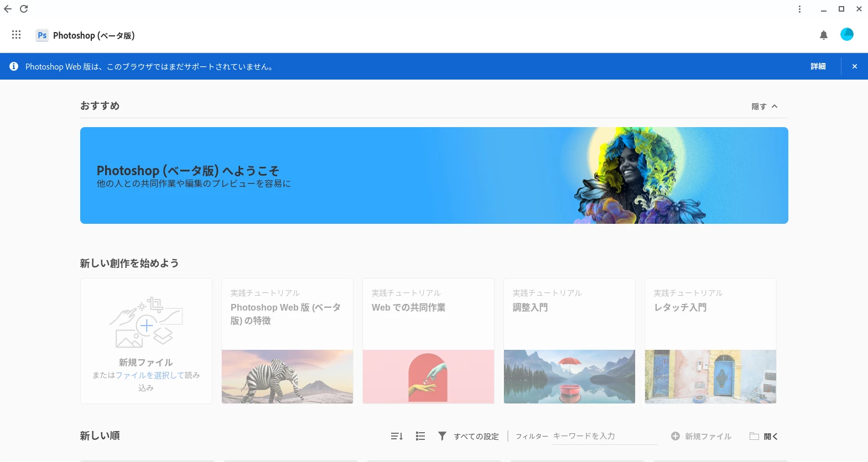Focus the キーワードを入力 filter field
The width and height of the screenshot is (868, 462).
605,436
